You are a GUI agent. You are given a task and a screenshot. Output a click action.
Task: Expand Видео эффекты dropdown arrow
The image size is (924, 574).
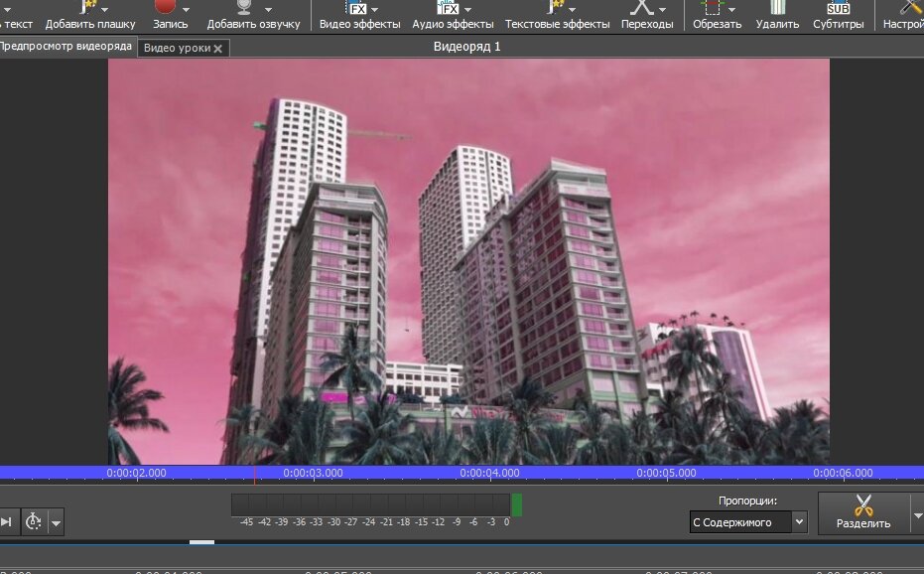click(375, 9)
